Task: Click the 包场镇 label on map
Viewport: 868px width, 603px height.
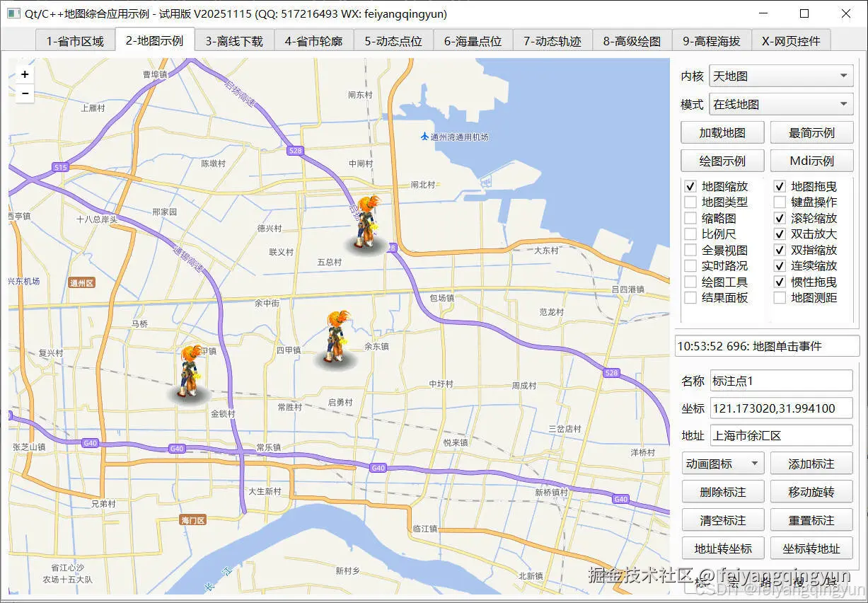Action: click(x=442, y=299)
